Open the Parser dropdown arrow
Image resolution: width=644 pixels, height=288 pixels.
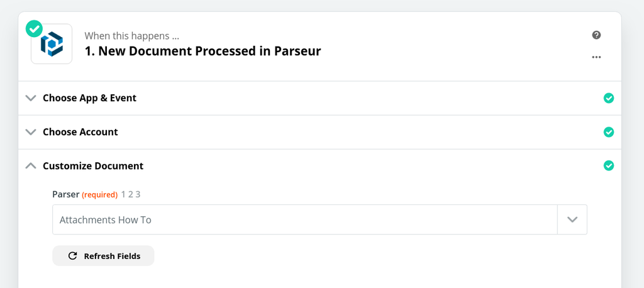pyautogui.click(x=572, y=219)
